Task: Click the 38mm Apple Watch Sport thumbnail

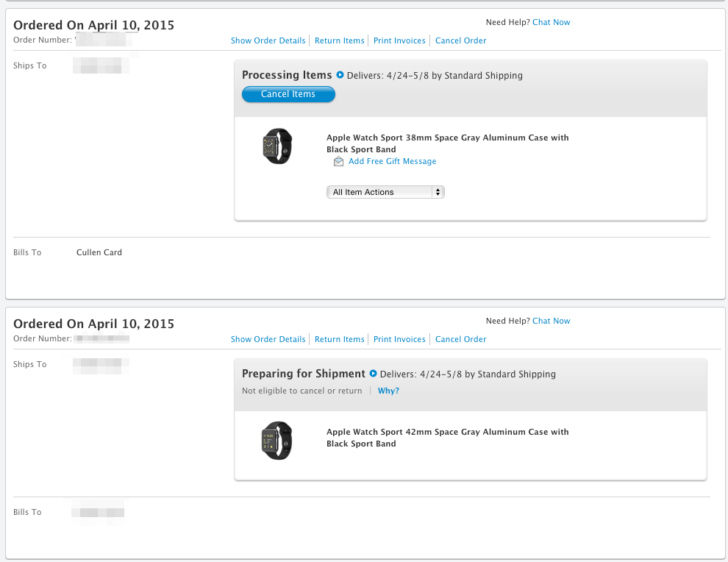Action: tap(278, 146)
